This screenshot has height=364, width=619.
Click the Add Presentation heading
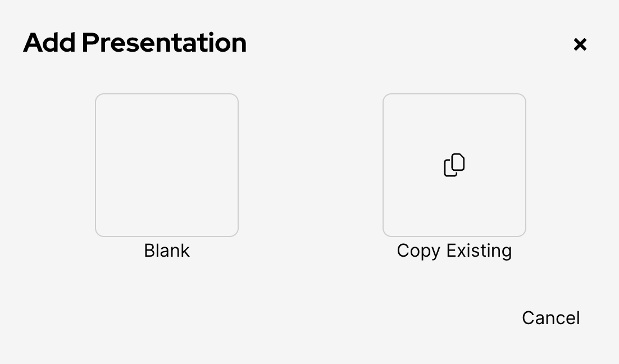click(x=135, y=43)
